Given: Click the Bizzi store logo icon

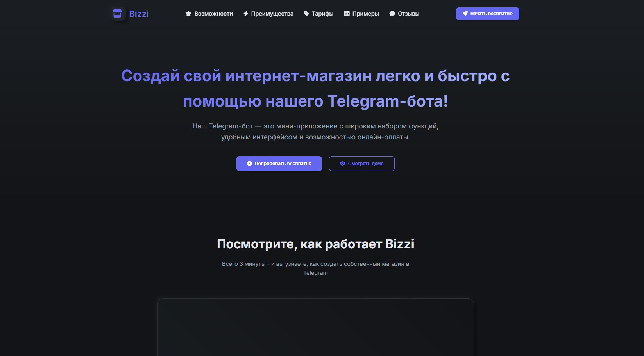Looking at the screenshot, I should pyautogui.click(x=117, y=14).
